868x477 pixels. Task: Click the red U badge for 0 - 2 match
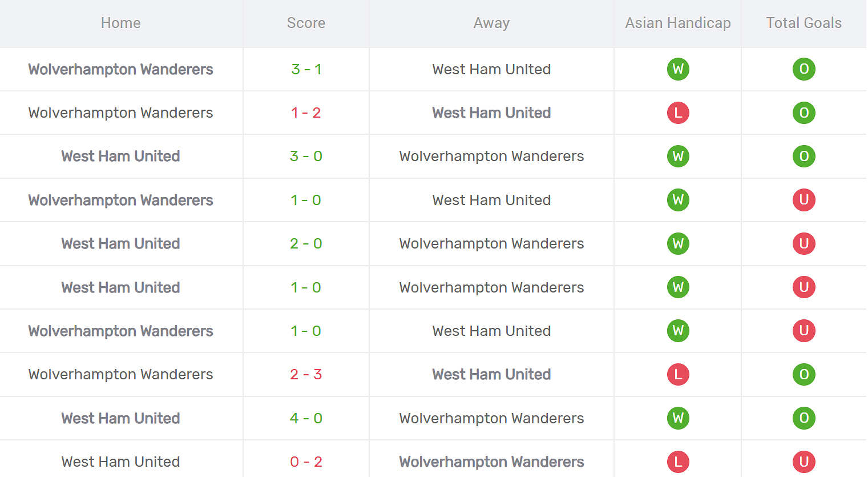pyautogui.click(x=804, y=462)
